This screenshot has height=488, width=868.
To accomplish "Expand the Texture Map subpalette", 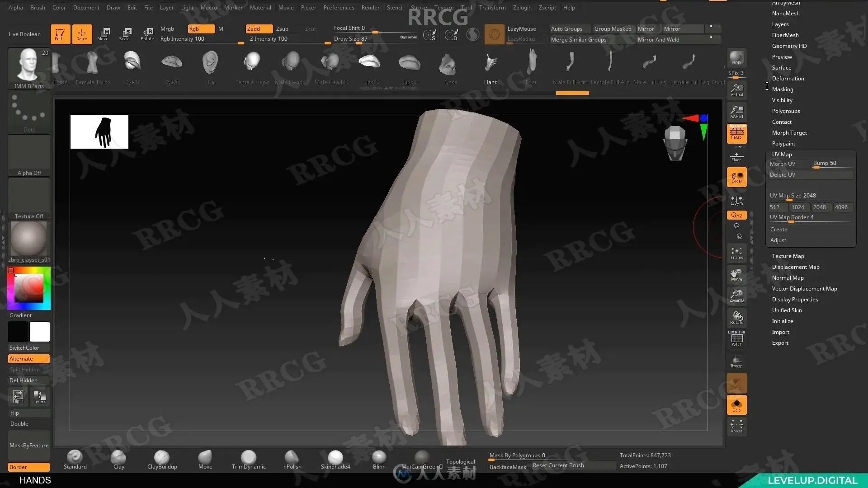I will (788, 256).
